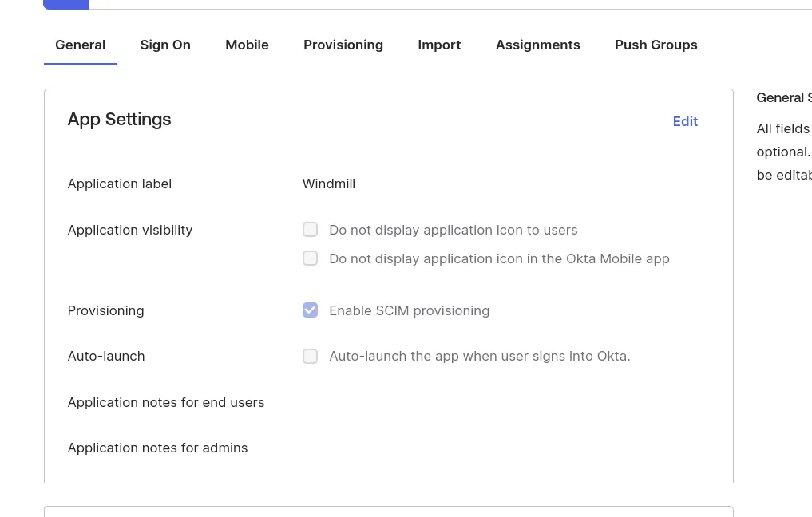The height and width of the screenshot is (517, 812).
Task: Click the Provisioning field label beside SCIM checkbox
Action: click(105, 310)
